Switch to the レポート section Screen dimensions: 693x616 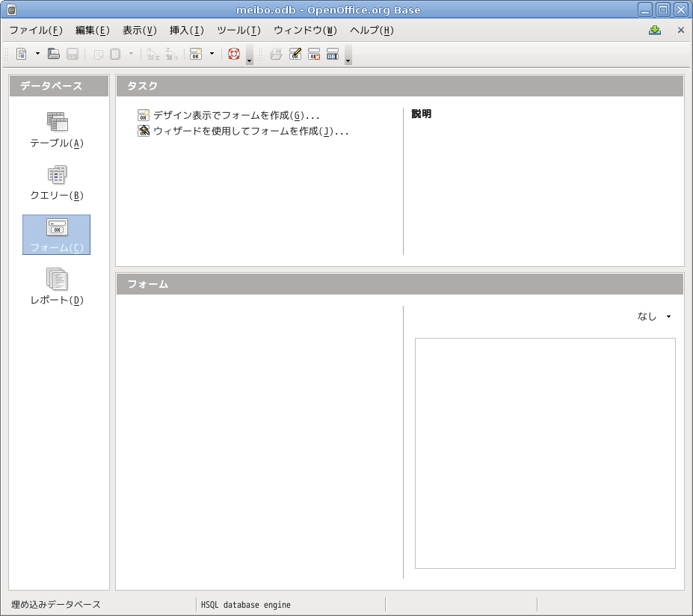pyautogui.click(x=57, y=287)
